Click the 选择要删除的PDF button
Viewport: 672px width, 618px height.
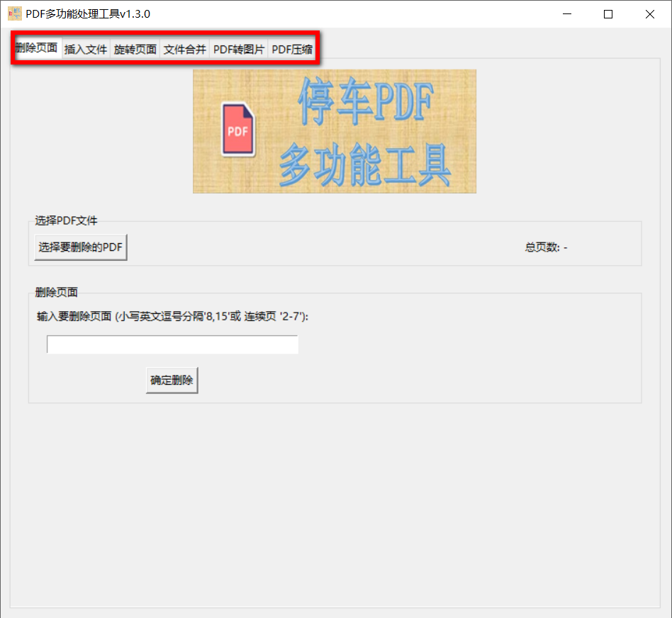coord(80,247)
